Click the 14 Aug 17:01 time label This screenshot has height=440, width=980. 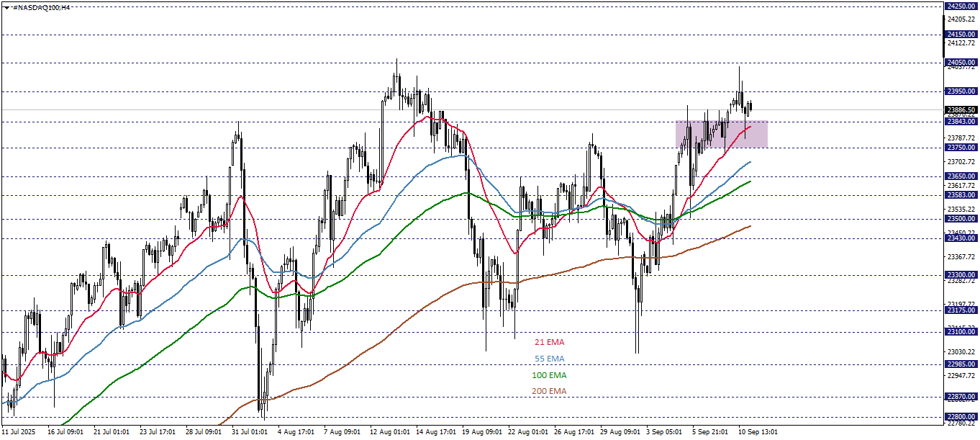click(435, 432)
